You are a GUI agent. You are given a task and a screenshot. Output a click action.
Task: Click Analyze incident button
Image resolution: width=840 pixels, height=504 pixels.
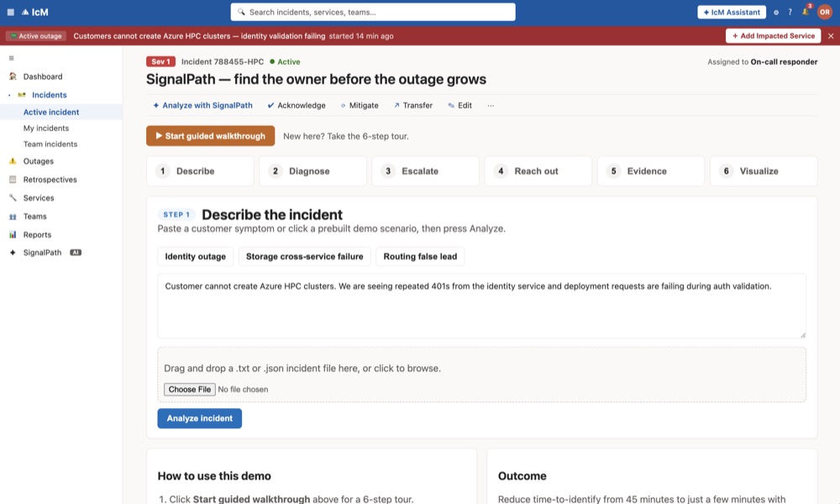pyautogui.click(x=200, y=418)
